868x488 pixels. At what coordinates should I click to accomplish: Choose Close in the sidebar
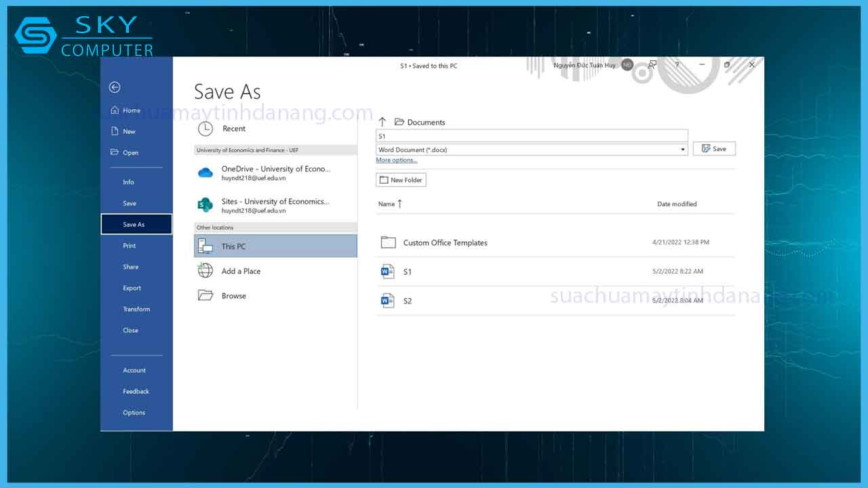[130, 330]
